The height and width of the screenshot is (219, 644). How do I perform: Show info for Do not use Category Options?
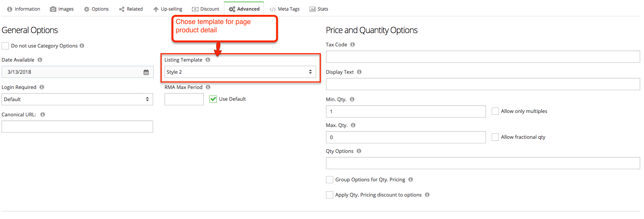pos(82,46)
